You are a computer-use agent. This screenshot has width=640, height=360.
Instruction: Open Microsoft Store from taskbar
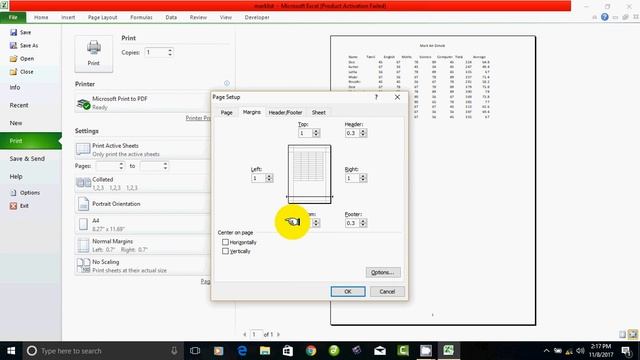click(x=288, y=351)
